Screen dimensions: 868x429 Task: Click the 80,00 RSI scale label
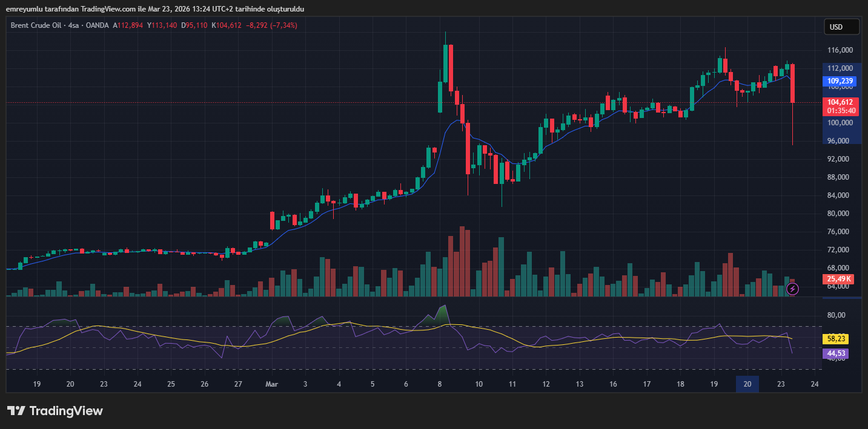tap(836, 315)
